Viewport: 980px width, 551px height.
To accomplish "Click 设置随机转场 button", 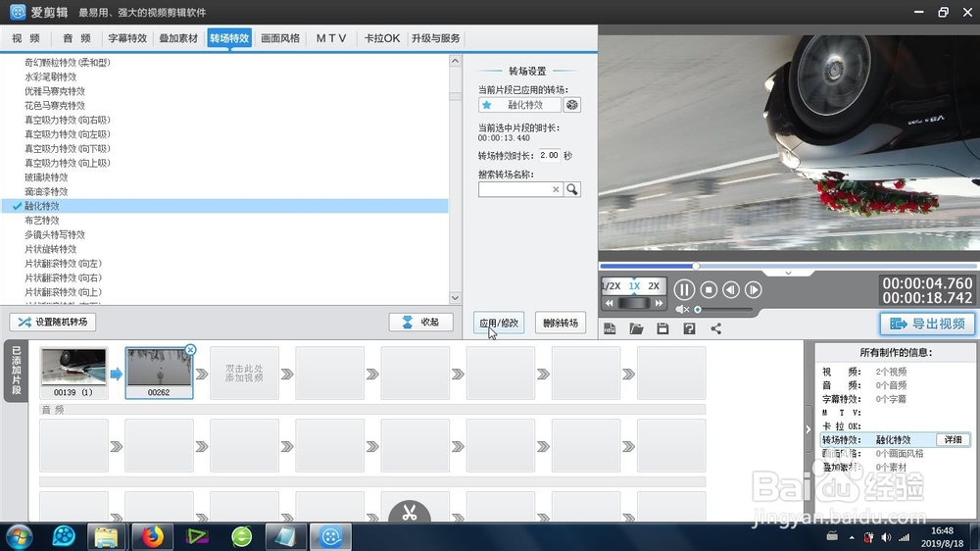I will click(x=53, y=323).
